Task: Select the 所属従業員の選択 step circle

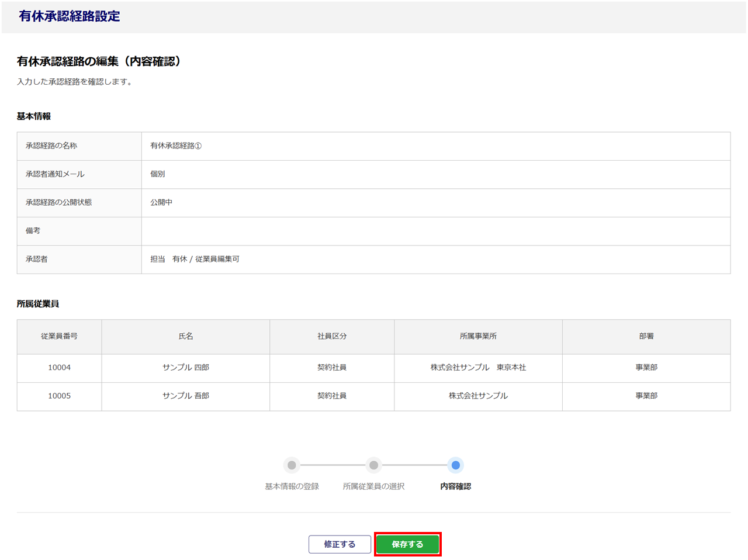Action: 373,465
